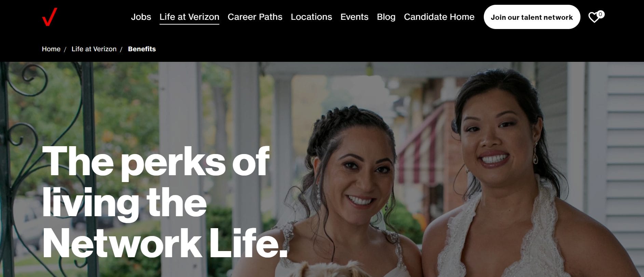644x277 pixels.
Task: Click the Join our talent network button
Action: pos(532,17)
